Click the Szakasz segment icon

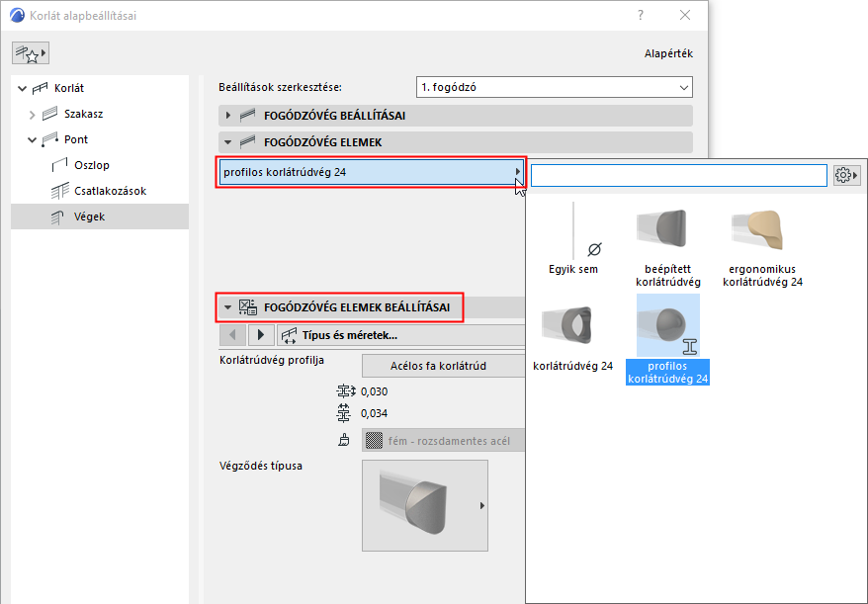pos(49,114)
